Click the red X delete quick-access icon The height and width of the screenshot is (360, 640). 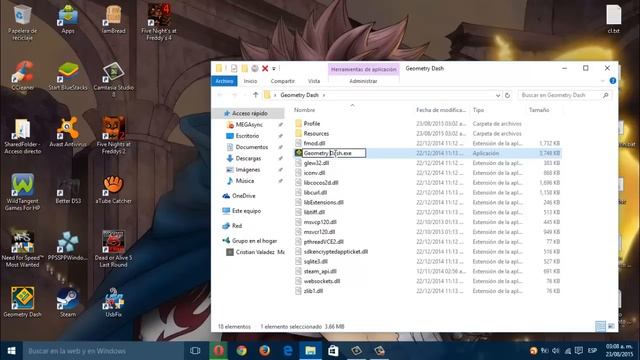click(265, 69)
